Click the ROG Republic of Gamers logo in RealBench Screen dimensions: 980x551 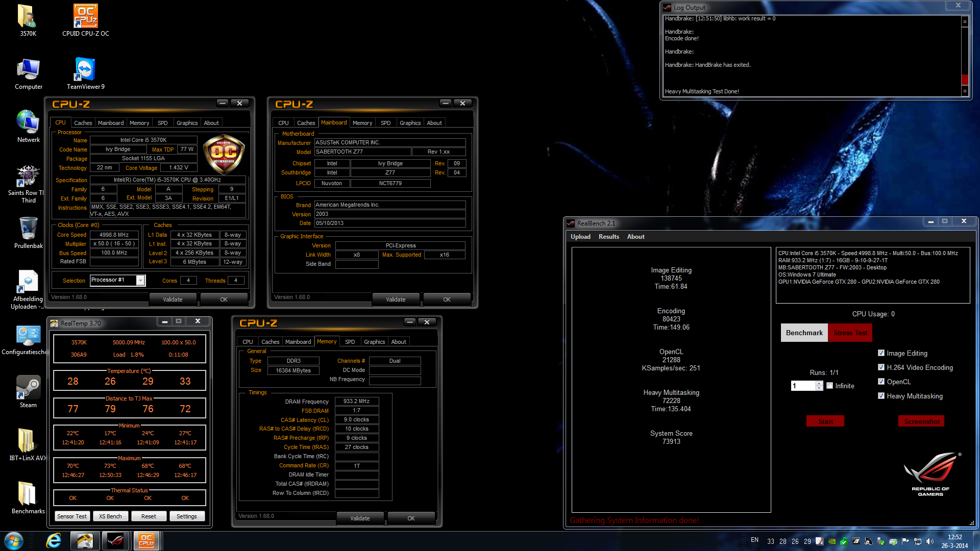coord(931,473)
